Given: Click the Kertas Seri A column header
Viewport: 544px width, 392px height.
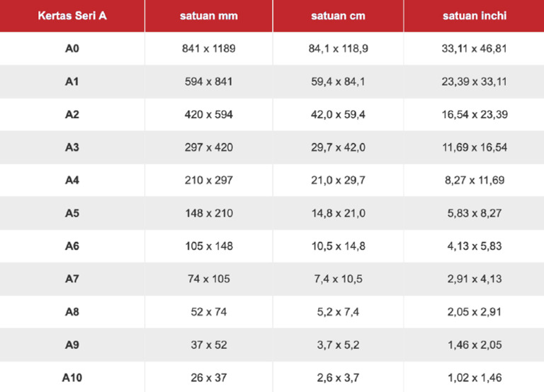Looking at the screenshot, I should point(72,16).
